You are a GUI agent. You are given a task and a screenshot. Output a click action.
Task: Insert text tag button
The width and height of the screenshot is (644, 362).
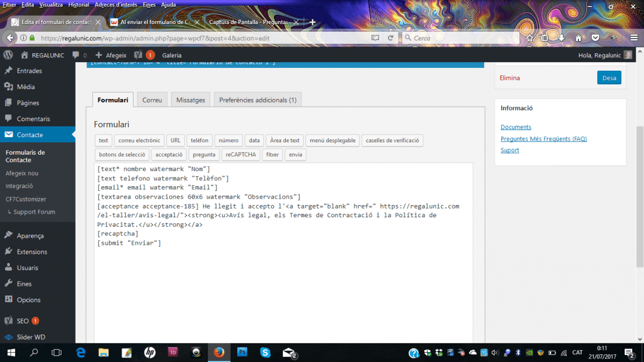pyautogui.click(x=103, y=141)
